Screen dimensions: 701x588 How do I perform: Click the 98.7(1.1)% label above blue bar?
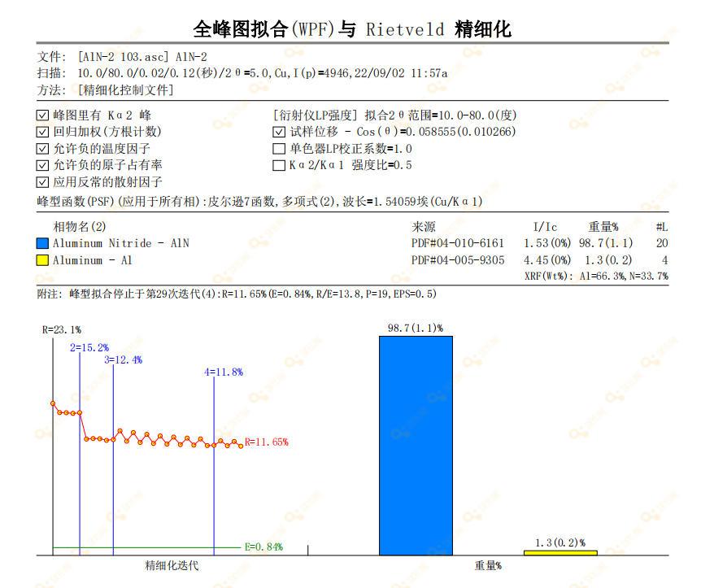pyautogui.click(x=416, y=329)
